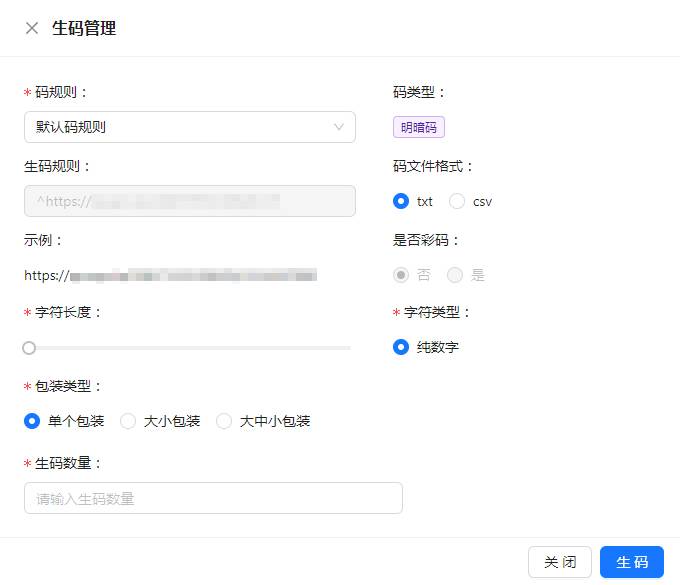Screen dimensions: 680x585
Task: Click the 示例 label
Action: 43,240
